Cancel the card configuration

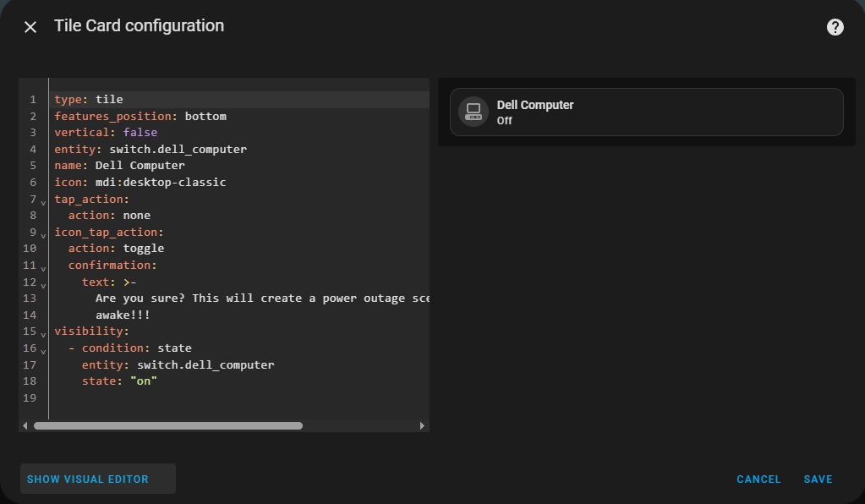[x=758, y=479]
